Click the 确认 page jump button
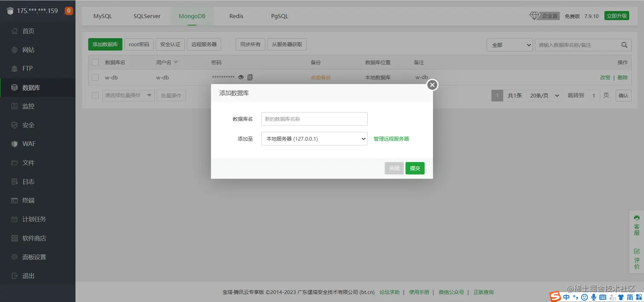Screen dimensions: 644x302 click(624, 96)
